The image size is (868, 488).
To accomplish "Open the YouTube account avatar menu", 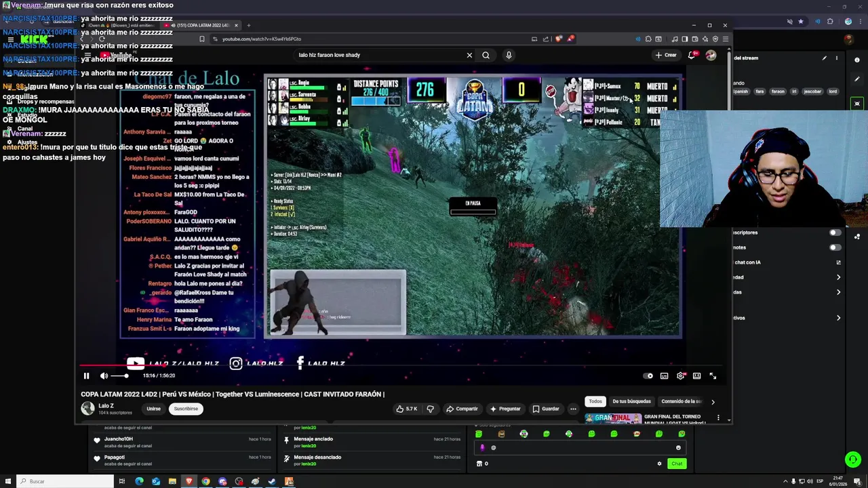I will click(x=711, y=55).
